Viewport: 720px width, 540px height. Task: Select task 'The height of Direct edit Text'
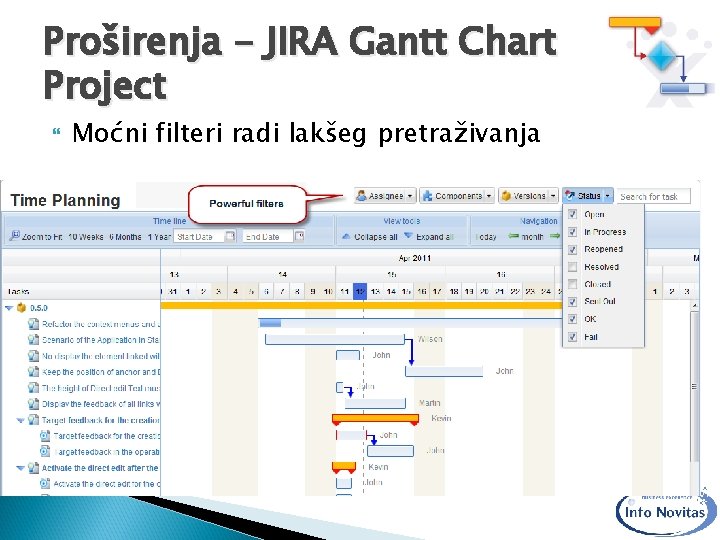pos(101,388)
